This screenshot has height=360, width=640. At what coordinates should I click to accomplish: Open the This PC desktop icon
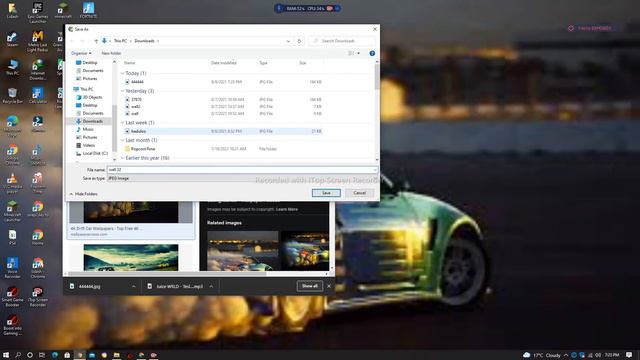[12, 68]
